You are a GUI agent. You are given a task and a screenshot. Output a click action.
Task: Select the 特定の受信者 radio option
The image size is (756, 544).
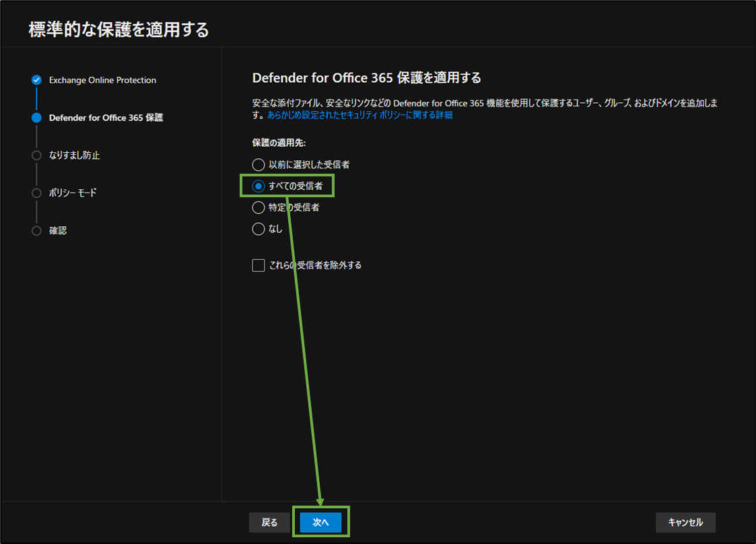259,207
